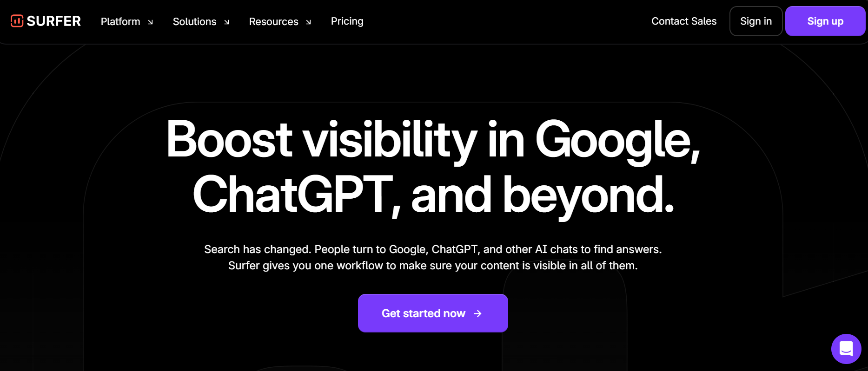Click the arrow icon beside Resources
868x371 pixels.
pos(308,22)
